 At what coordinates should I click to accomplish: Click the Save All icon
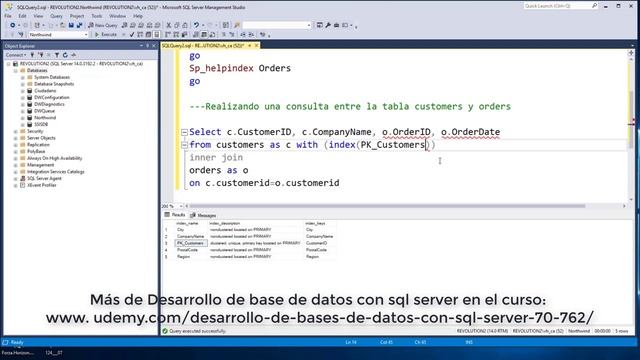pos(79,25)
